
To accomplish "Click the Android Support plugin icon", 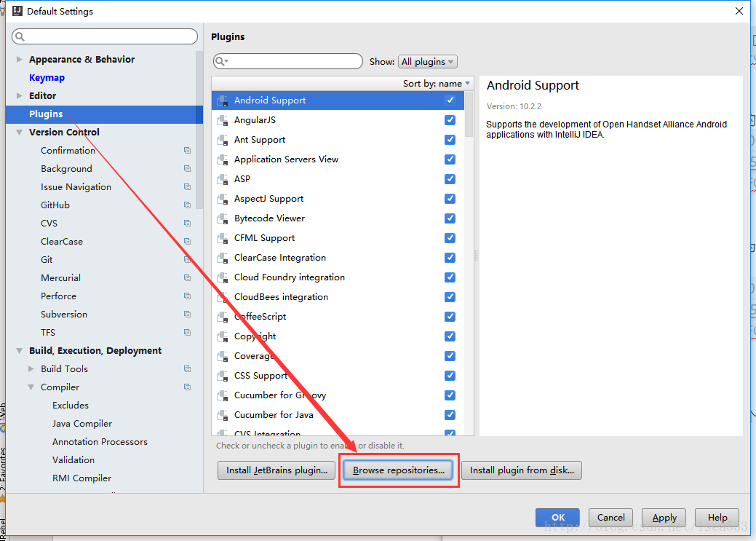I will tap(222, 100).
